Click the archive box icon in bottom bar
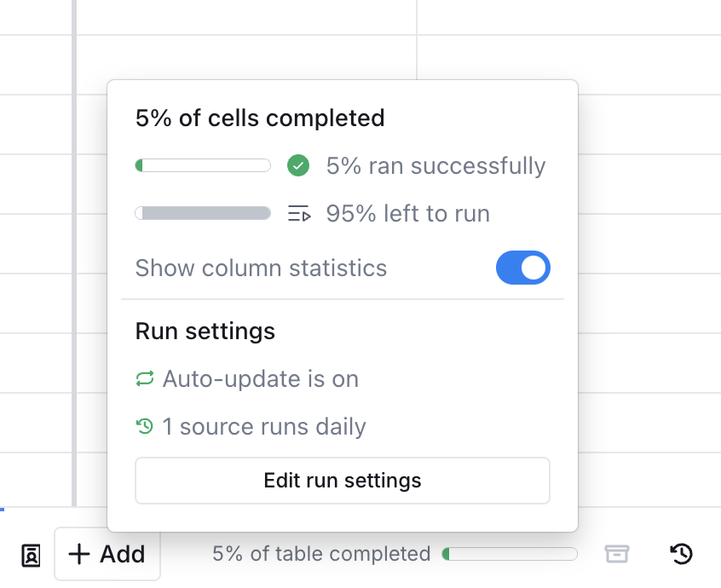 tap(617, 554)
